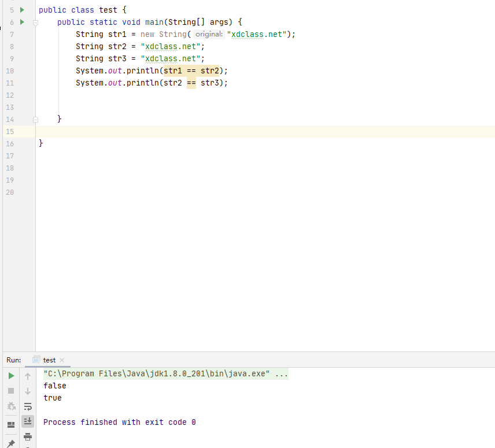Close the test run tab
Image resolution: width=495 pixels, height=448 pixels.
point(62,360)
